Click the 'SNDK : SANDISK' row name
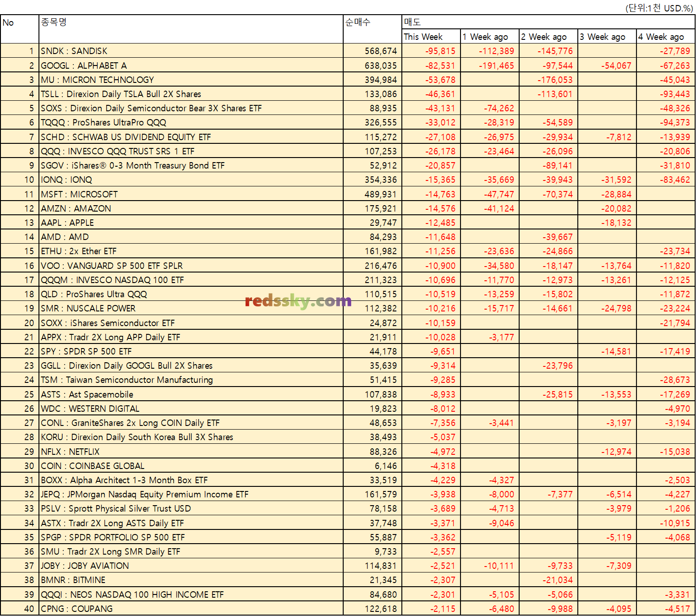 191,51
